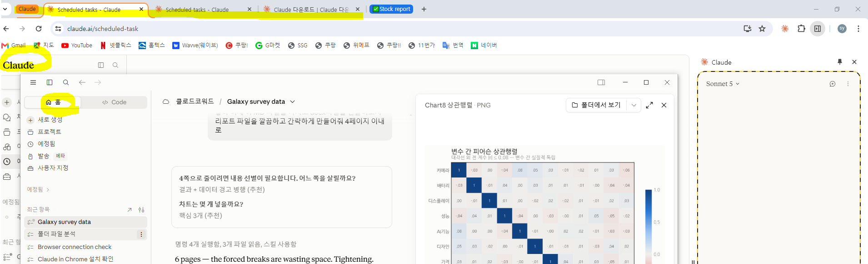
Task: Click the Chrome address bar URL field
Action: coord(400,29)
